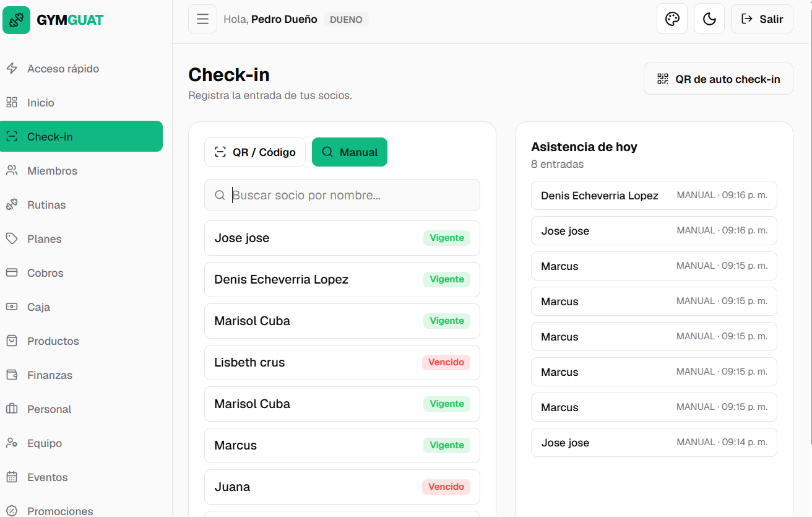
Task: Check in member Marcus from the list
Action: click(x=342, y=445)
